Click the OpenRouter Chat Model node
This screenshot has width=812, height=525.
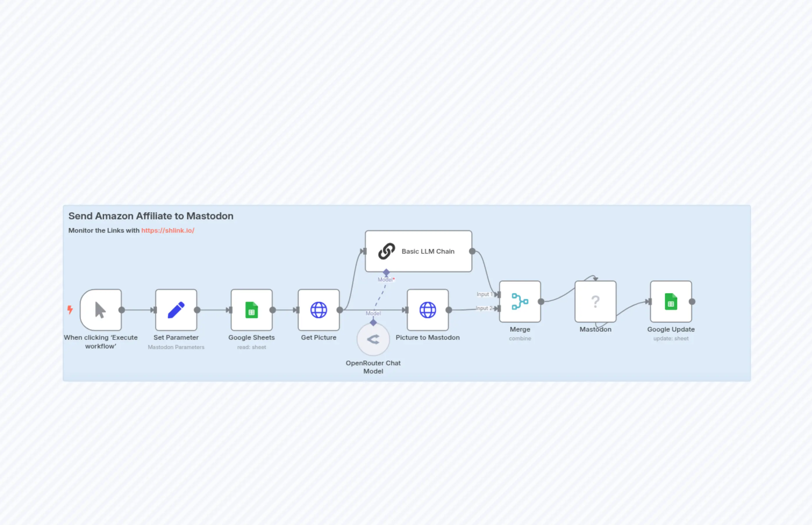pos(373,339)
